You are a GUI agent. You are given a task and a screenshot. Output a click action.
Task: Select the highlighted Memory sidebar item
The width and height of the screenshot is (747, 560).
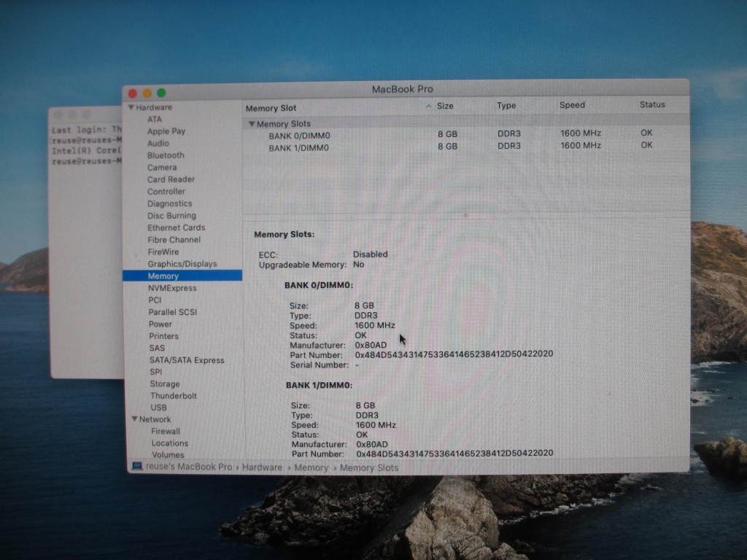click(x=182, y=276)
